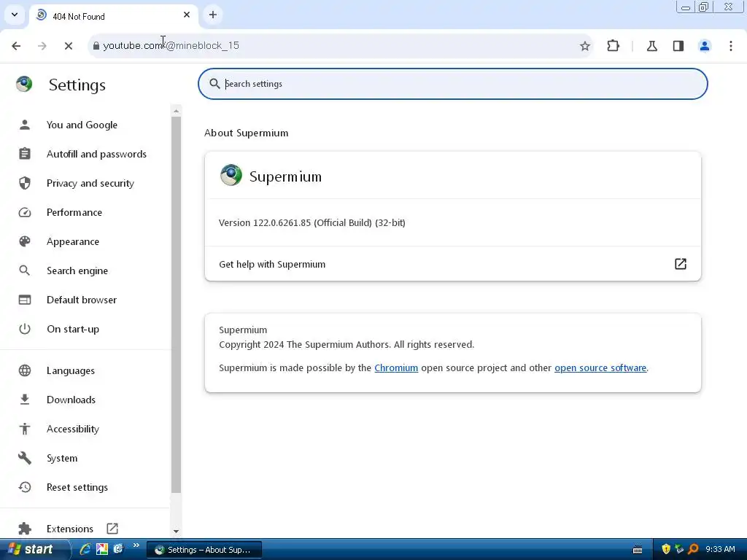This screenshot has height=560, width=747.
Task: Click the On start-up power icon
Action: click(x=25, y=329)
